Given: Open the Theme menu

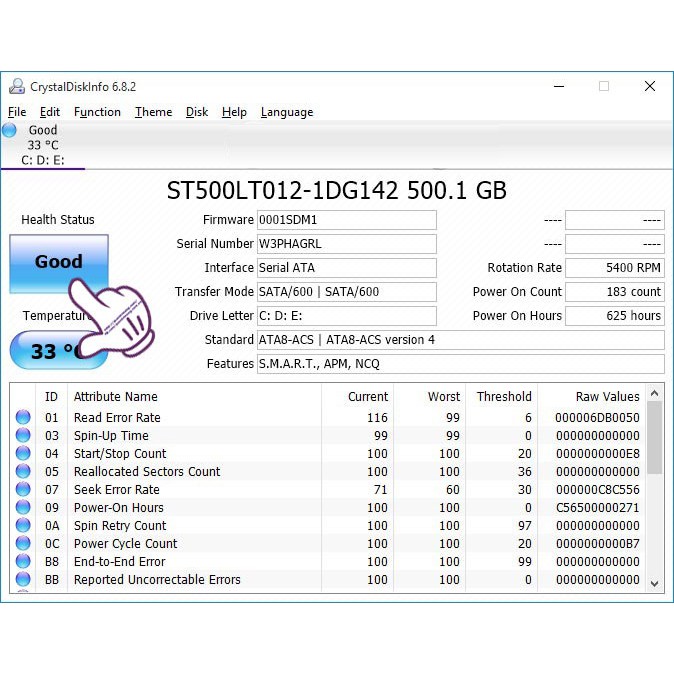Looking at the screenshot, I should tap(153, 112).
